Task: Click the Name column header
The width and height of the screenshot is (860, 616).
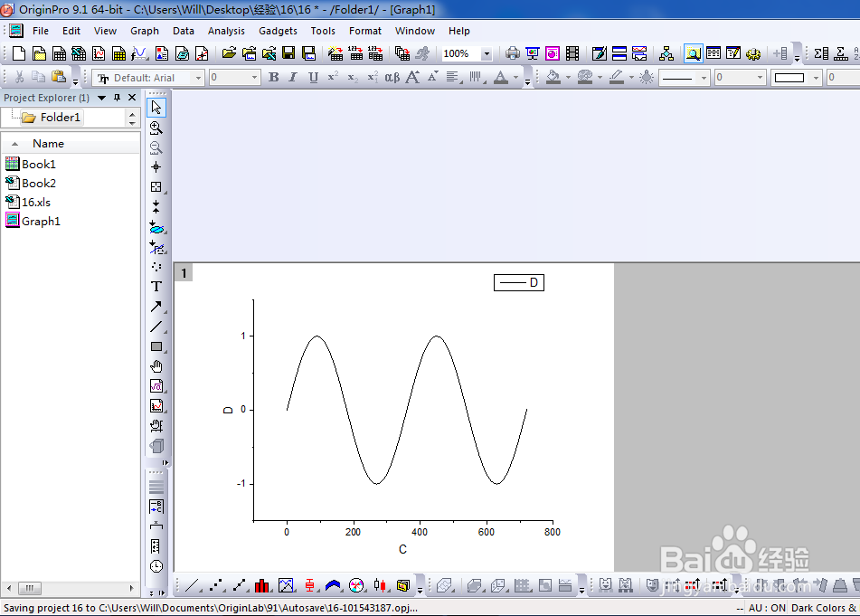Action: [x=71, y=144]
